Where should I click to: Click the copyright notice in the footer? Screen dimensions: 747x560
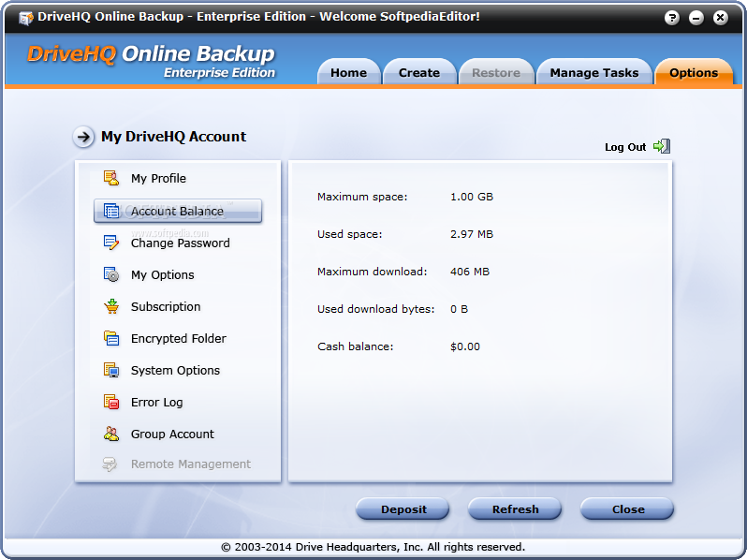pos(373,547)
